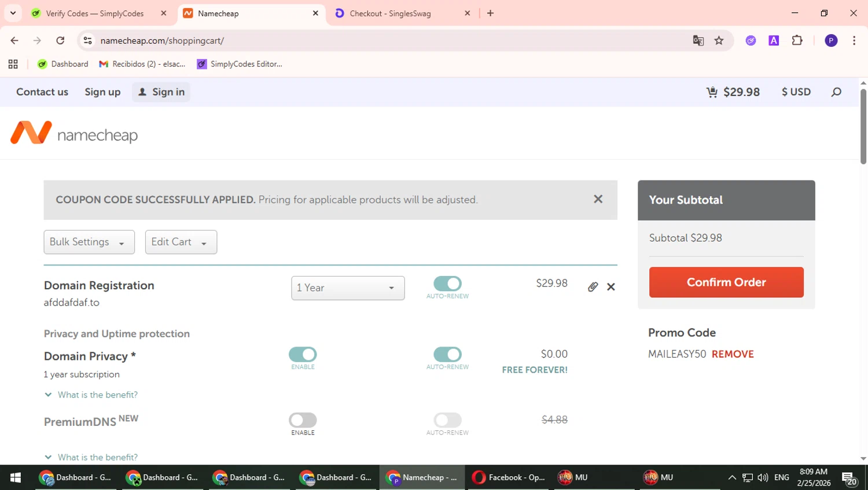
Task: Reload the Namecheap page
Action: pyautogui.click(x=60, y=40)
